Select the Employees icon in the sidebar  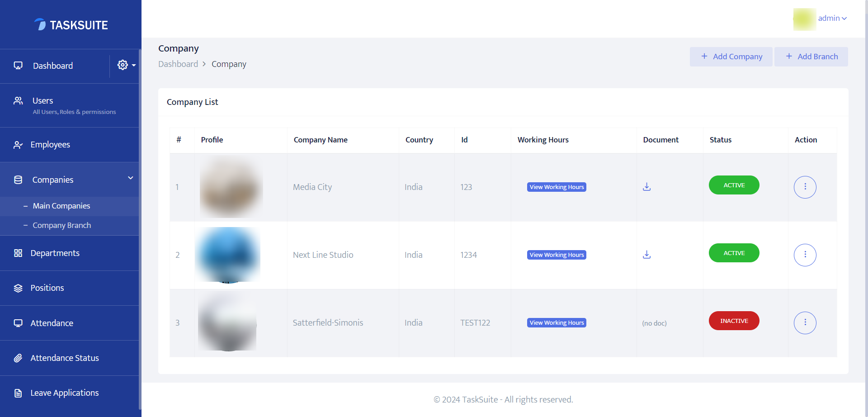coord(18,145)
